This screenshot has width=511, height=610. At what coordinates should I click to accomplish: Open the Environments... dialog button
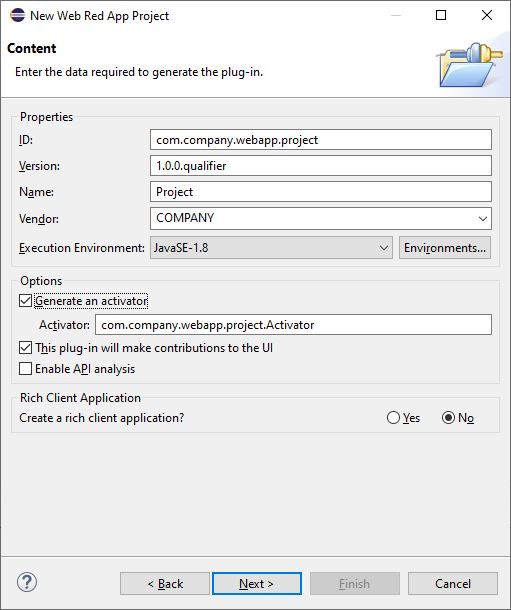(x=445, y=248)
